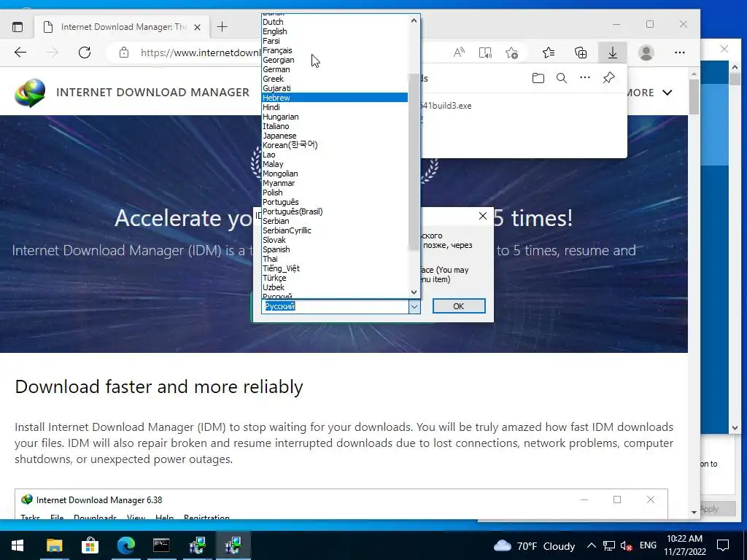Viewport: 747px width, 560px height.
Task: Select Myanmar language entry
Action: tap(335, 183)
